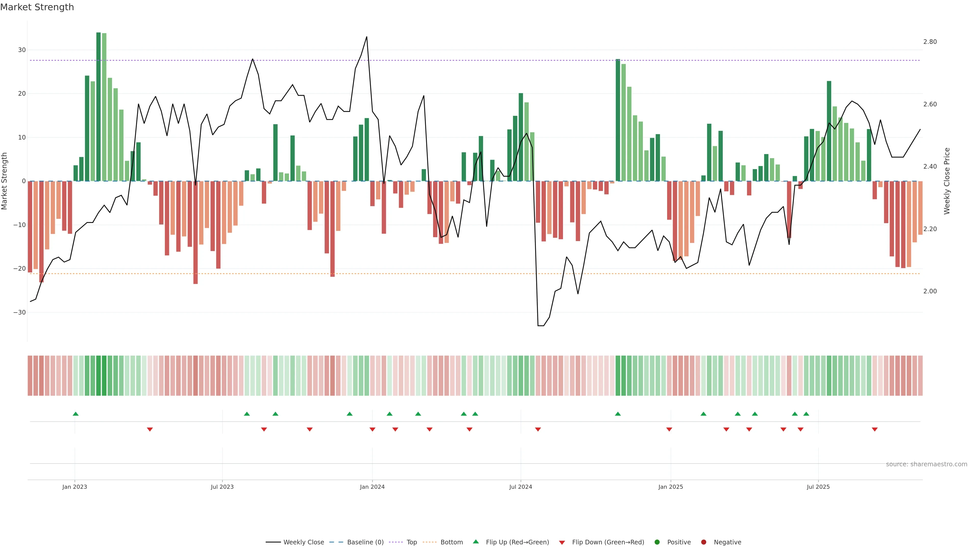Image resolution: width=980 pixels, height=551 pixels.
Task: Click the flip-down marker just after Jul 2024
Action: tap(538, 429)
